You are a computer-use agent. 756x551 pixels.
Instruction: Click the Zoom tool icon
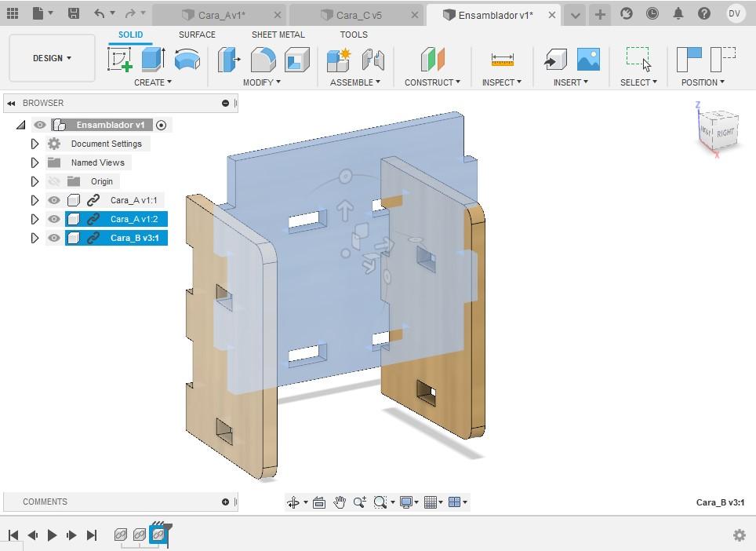pyautogui.click(x=359, y=502)
